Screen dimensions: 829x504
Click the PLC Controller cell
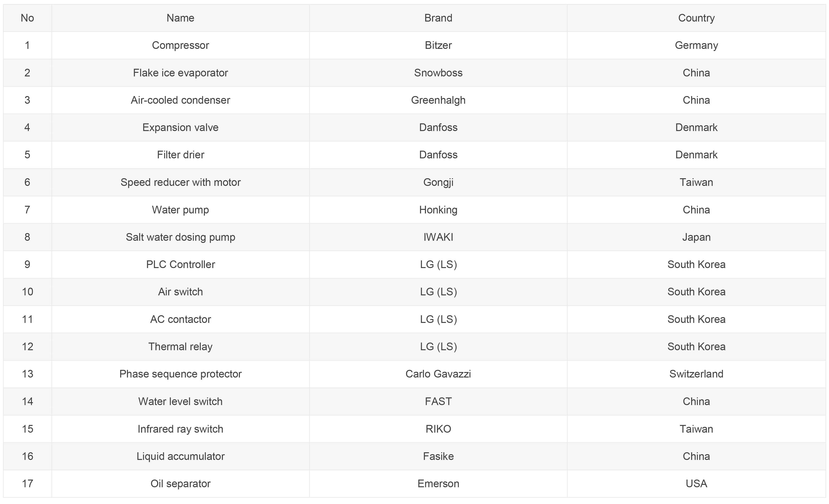(x=180, y=265)
